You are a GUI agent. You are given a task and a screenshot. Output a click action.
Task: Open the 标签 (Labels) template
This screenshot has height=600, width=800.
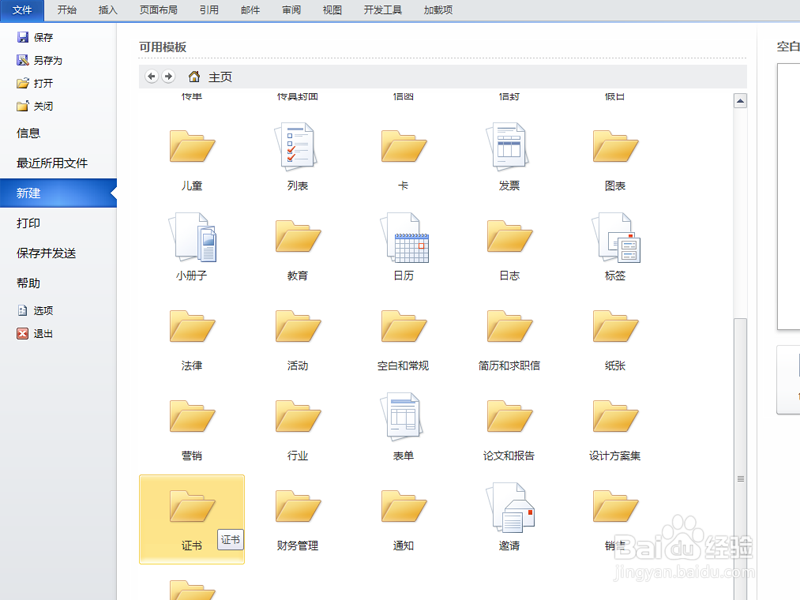pos(615,243)
